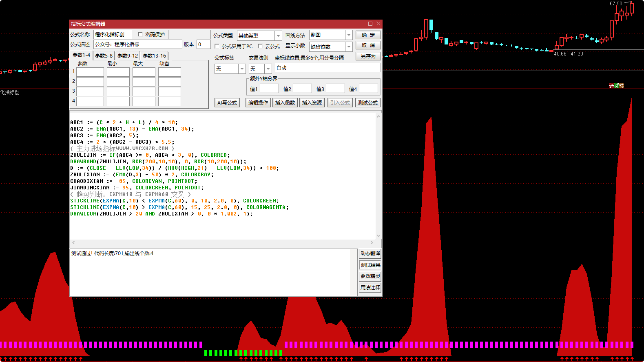This screenshot has width=644, height=362.
Task: Open the 编辑操作 menu button
Action: [x=258, y=103]
